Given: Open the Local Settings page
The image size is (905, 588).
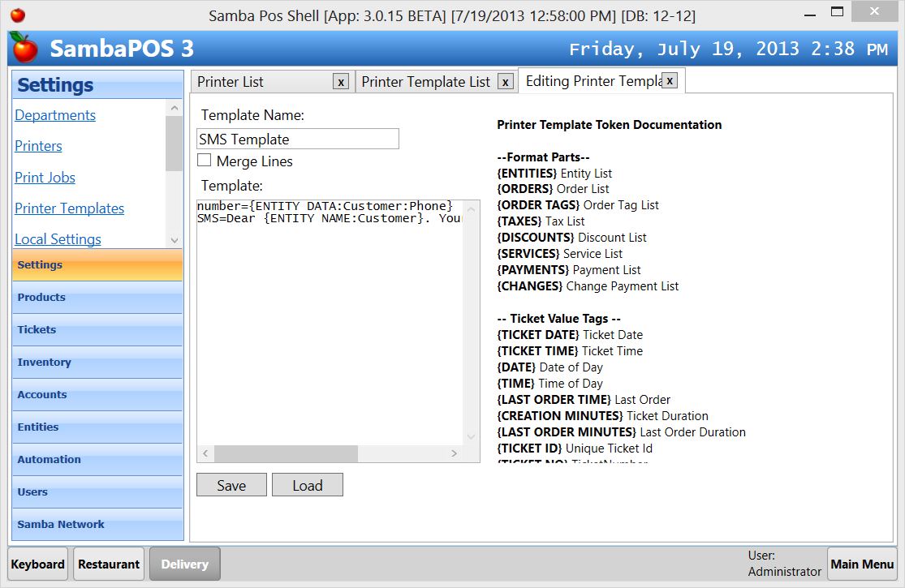Looking at the screenshot, I should point(58,239).
